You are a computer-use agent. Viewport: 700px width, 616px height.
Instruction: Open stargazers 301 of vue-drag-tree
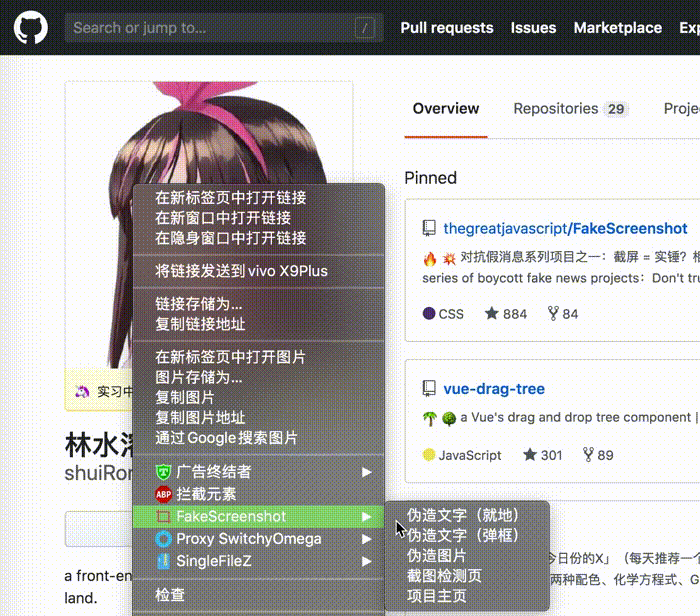pyautogui.click(x=542, y=455)
